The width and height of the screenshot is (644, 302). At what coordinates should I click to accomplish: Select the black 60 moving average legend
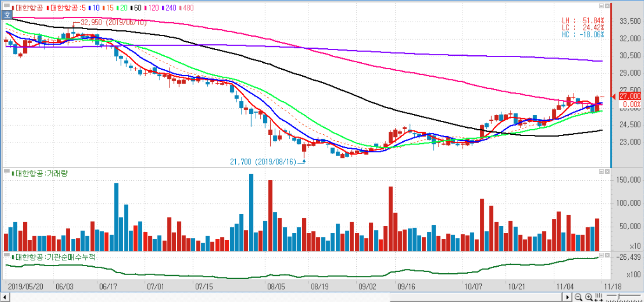(136, 8)
